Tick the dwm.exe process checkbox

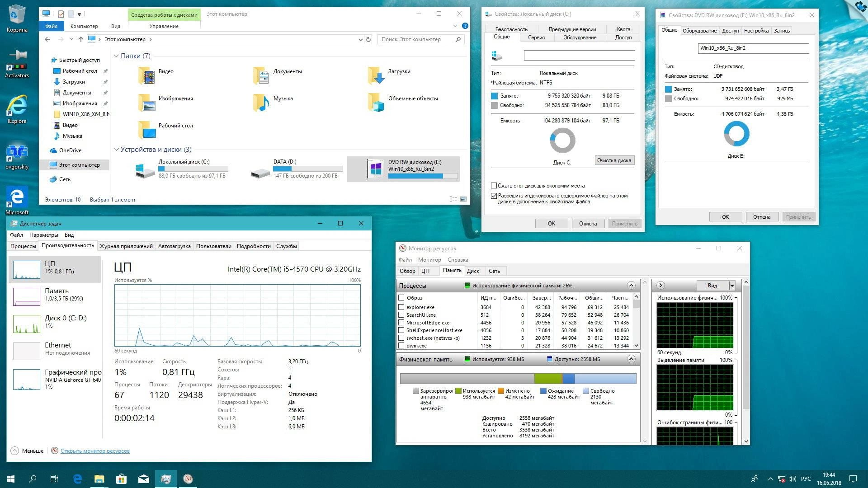click(x=401, y=346)
